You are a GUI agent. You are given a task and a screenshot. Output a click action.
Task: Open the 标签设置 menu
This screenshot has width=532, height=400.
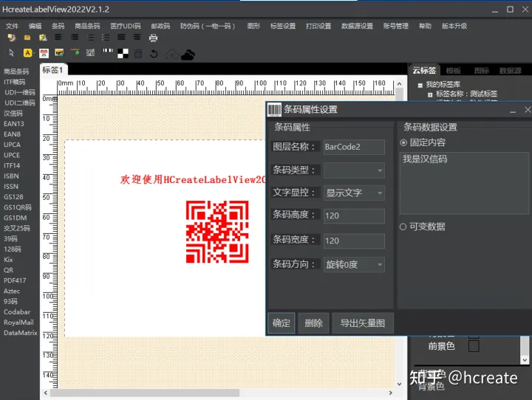point(282,26)
